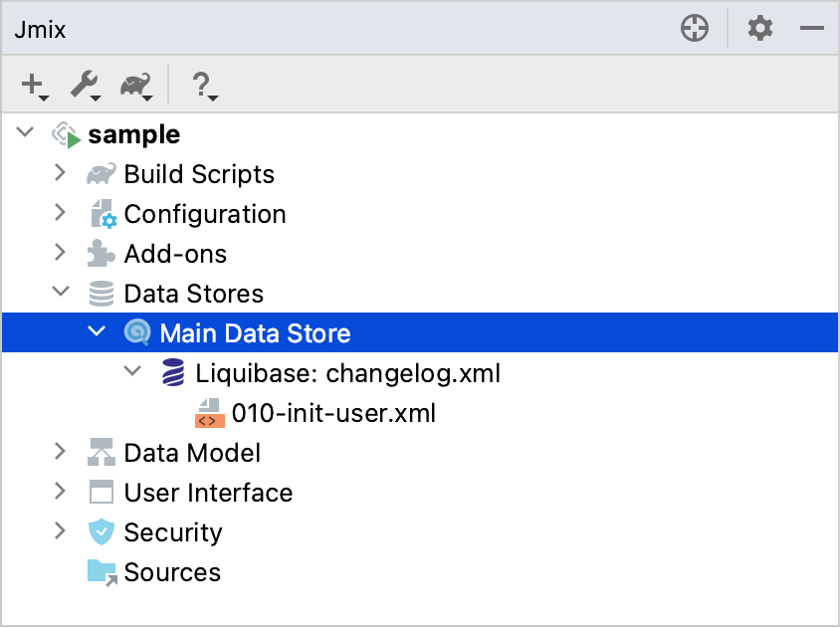
Task: Select the 010-init-user.xml file
Action: click(x=333, y=413)
